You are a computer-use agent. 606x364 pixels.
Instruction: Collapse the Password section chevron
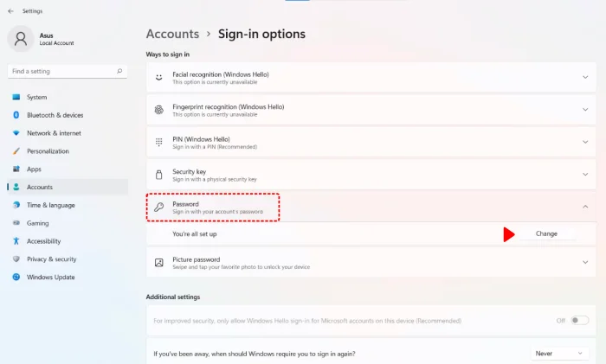tap(585, 207)
